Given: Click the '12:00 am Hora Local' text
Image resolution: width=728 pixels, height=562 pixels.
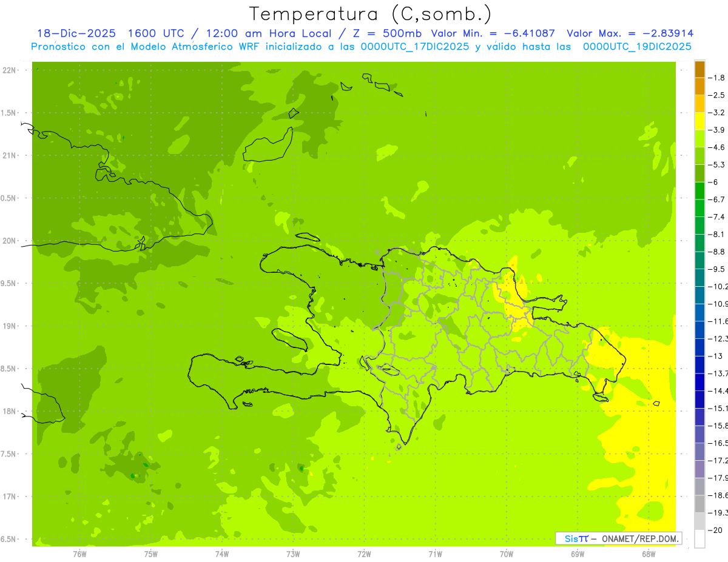Looking at the screenshot, I should coord(268,34).
